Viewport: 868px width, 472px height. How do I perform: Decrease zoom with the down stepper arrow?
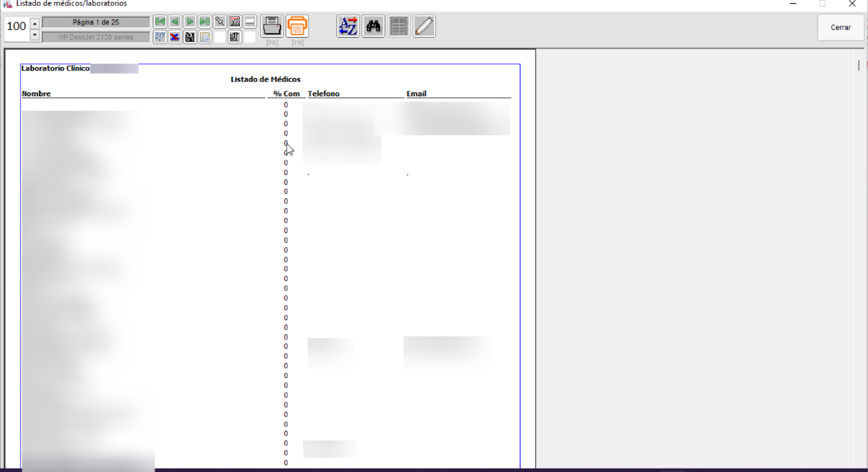click(x=35, y=35)
